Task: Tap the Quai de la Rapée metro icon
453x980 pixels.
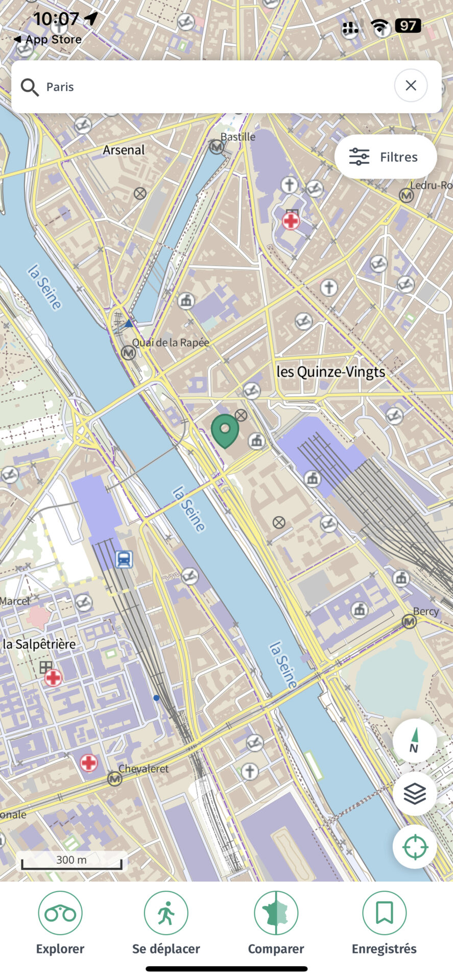Action: point(128,353)
